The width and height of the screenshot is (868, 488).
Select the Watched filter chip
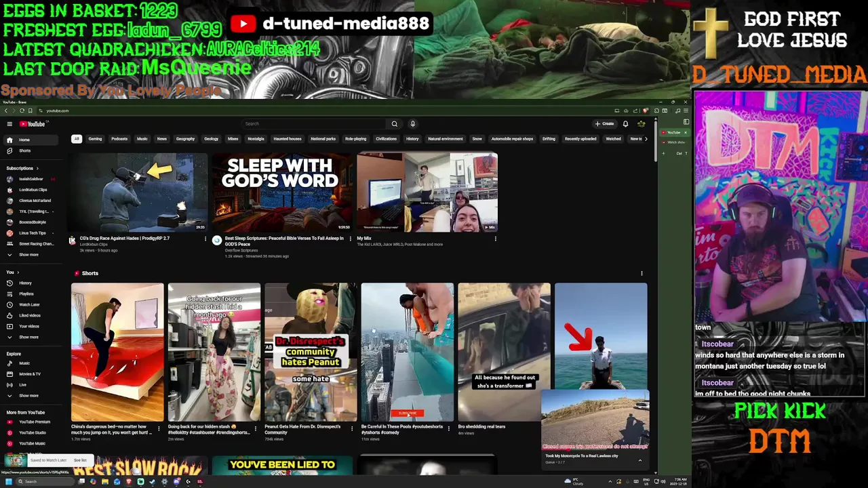coord(613,139)
